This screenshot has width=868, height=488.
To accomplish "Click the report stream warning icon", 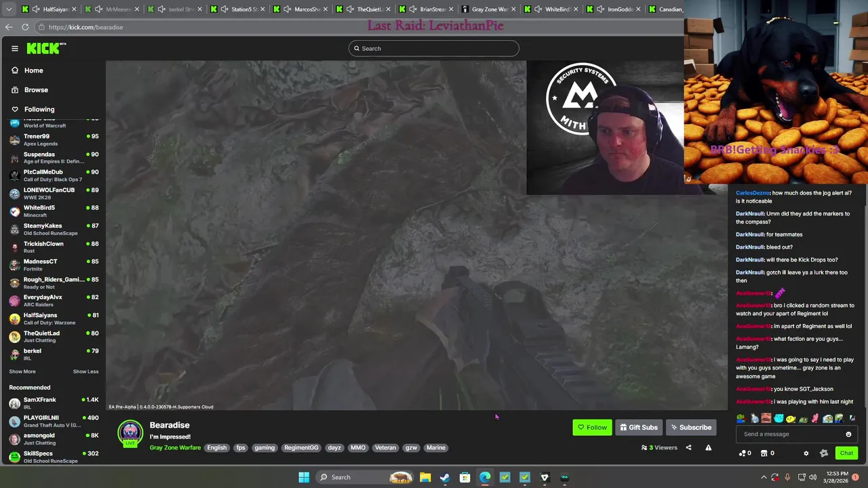I will [708, 447].
